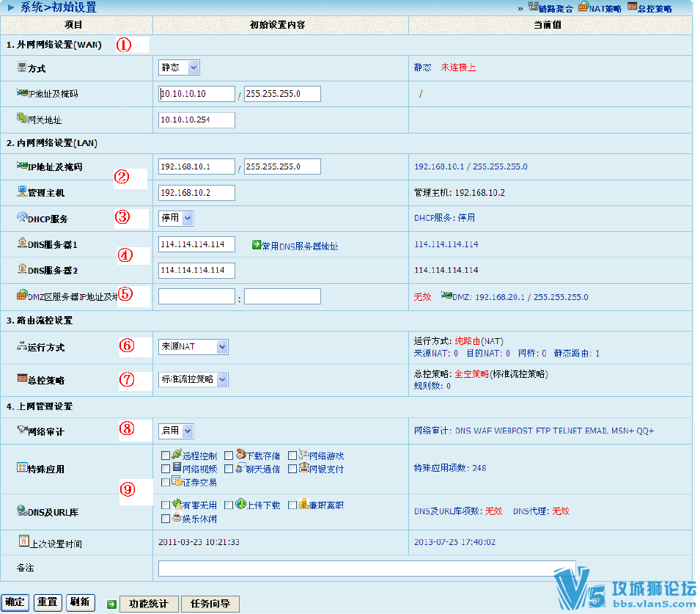Click the DHCP服务 icon

pyautogui.click(x=22, y=217)
